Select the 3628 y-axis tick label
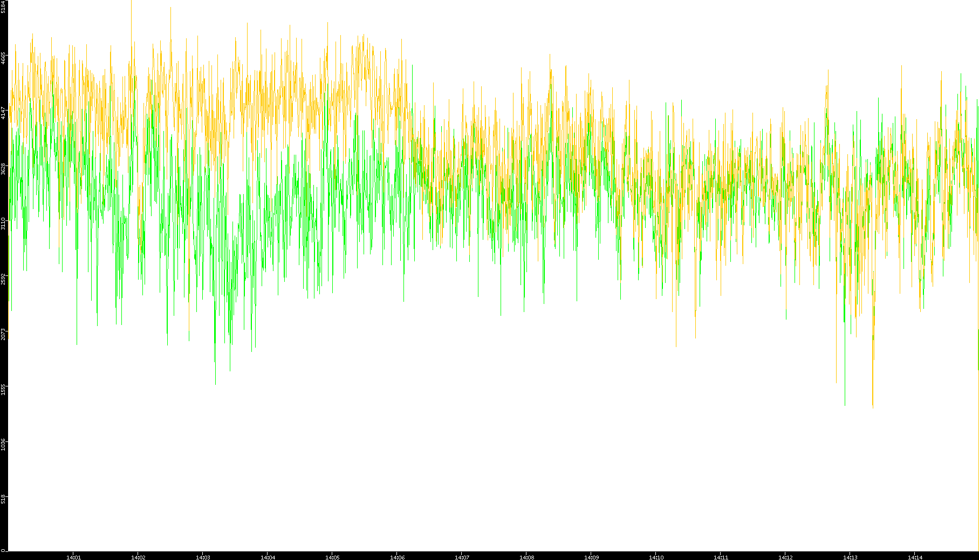 (x=3, y=169)
